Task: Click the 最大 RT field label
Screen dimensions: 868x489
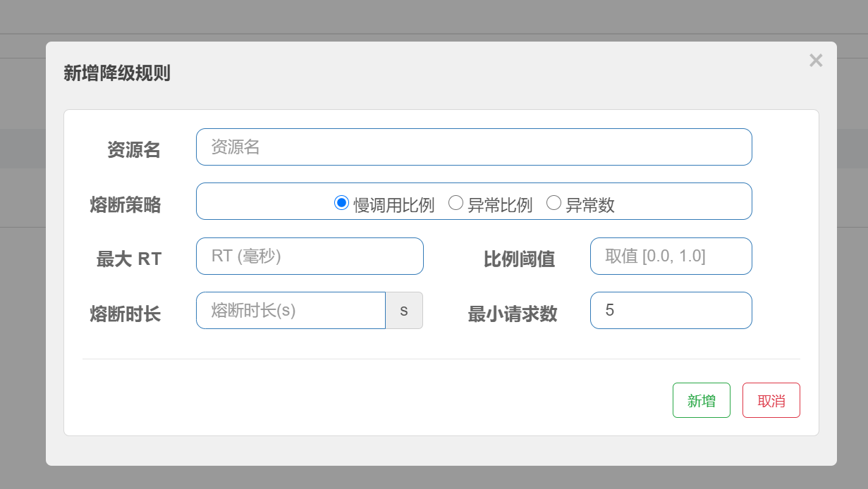Action: point(129,259)
